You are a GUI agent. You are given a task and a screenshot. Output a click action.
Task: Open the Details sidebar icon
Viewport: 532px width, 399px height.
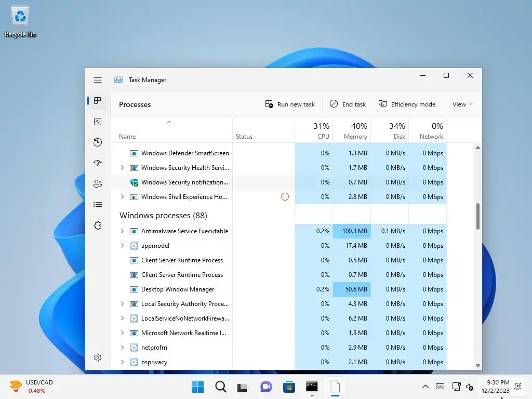pos(98,204)
